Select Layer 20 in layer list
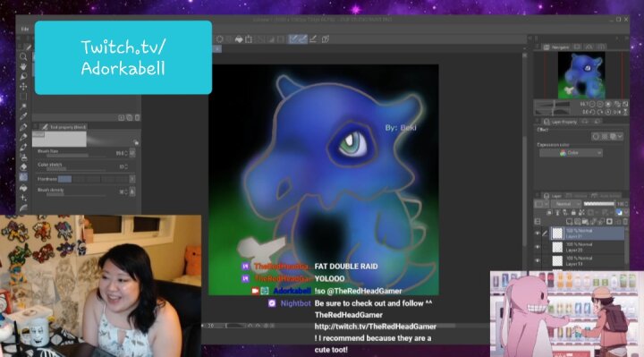The width and height of the screenshot is (644, 357). [588, 247]
